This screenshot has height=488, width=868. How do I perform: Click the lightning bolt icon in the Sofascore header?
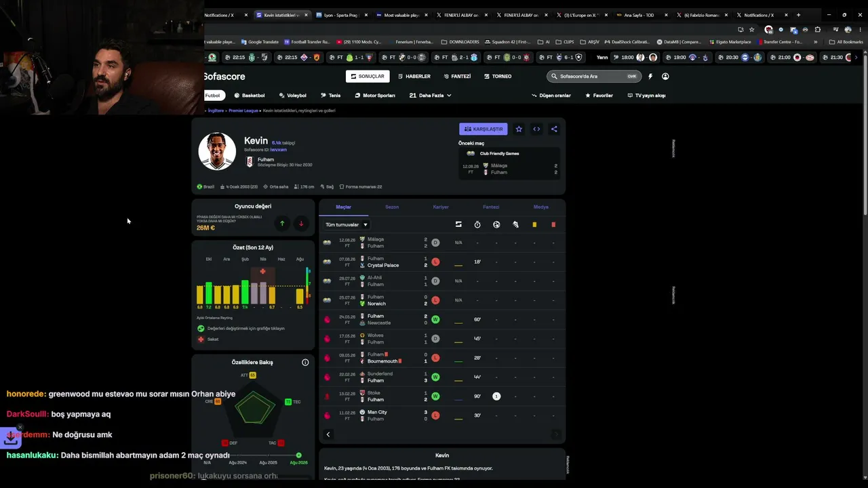pyautogui.click(x=650, y=77)
